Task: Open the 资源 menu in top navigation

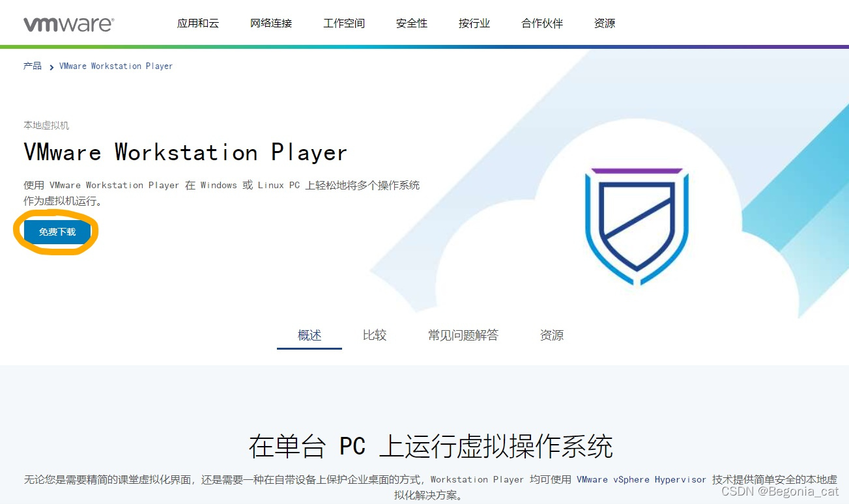Action: 605,23
